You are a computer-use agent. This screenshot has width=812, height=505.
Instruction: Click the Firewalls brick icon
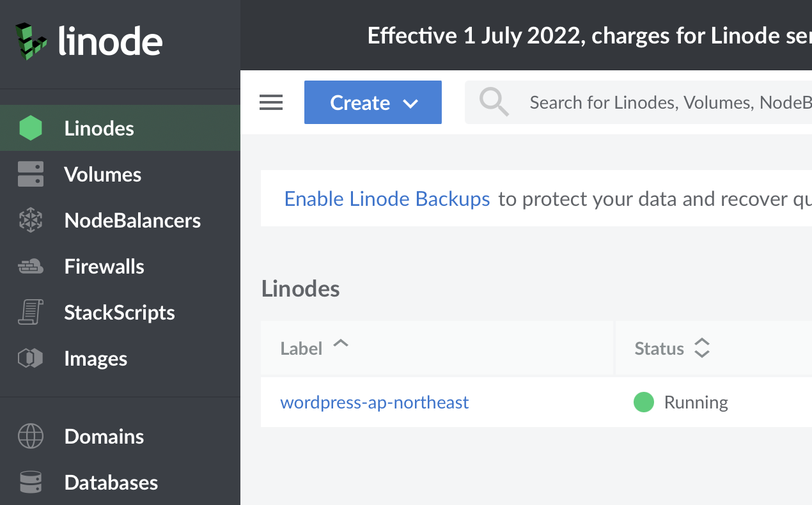point(31,267)
